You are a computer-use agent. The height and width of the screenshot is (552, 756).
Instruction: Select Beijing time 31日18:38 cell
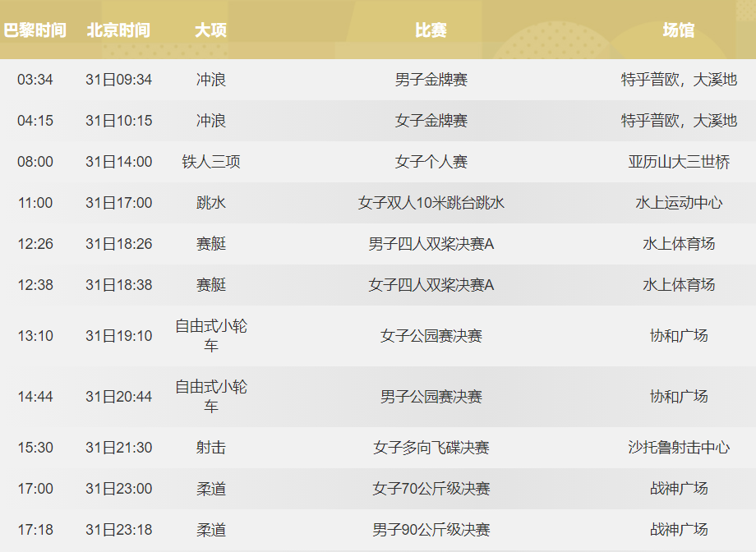(118, 285)
